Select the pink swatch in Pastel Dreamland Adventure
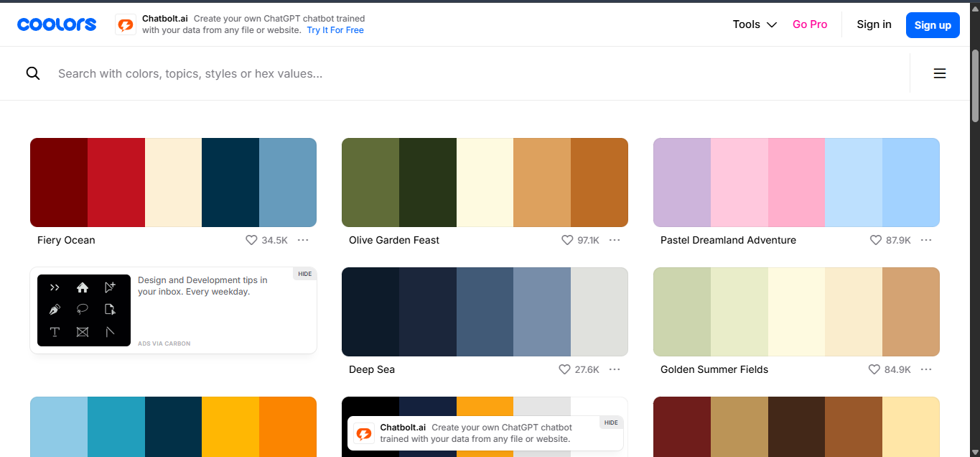Image resolution: width=980 pixels, height=457 pixels. pyautogui.click(x=796, y=183)
